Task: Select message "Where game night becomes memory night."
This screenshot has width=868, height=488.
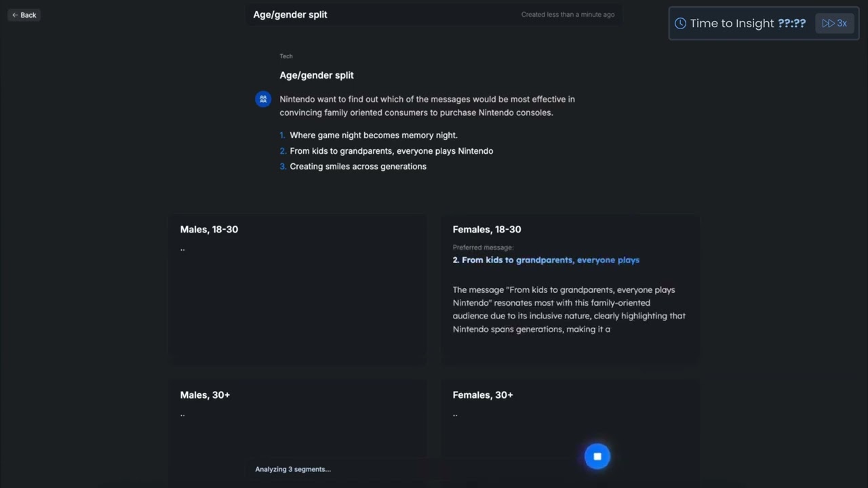Action: (x=374, y=135)
